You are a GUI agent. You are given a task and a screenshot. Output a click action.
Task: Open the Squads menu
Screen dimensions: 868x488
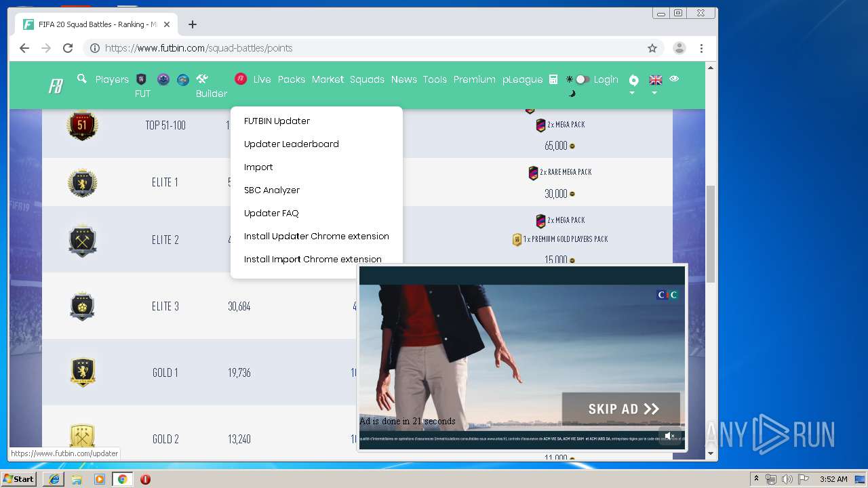(x=367, y=79)
